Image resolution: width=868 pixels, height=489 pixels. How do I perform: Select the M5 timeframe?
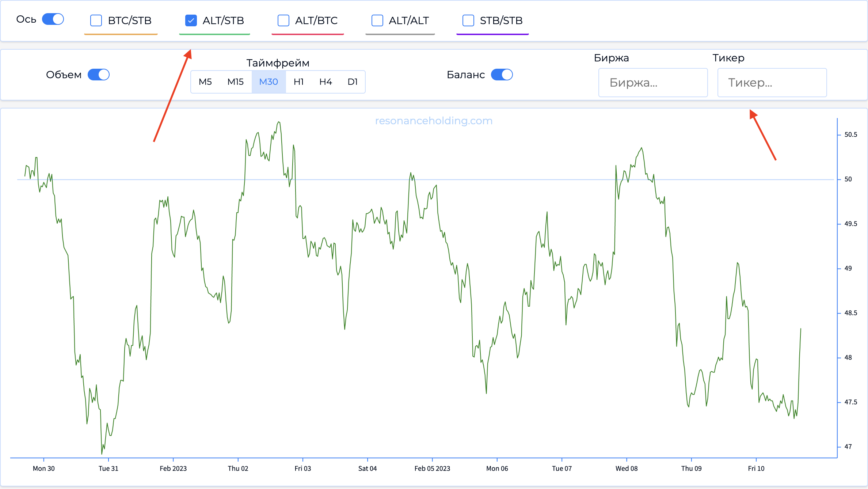[x=205, y=82]
